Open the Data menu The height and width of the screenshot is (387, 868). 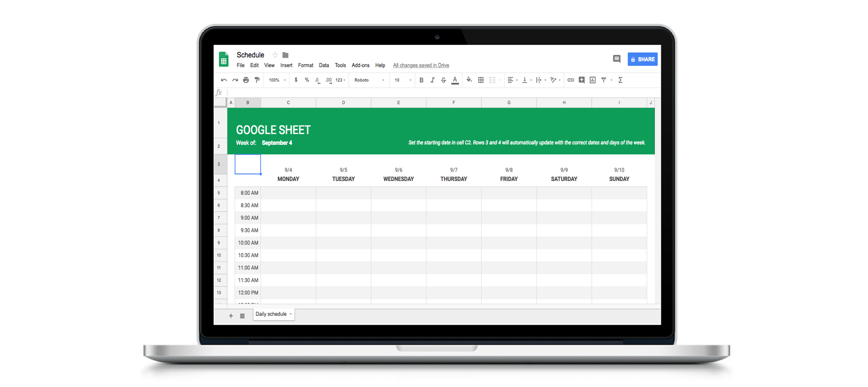324,65
